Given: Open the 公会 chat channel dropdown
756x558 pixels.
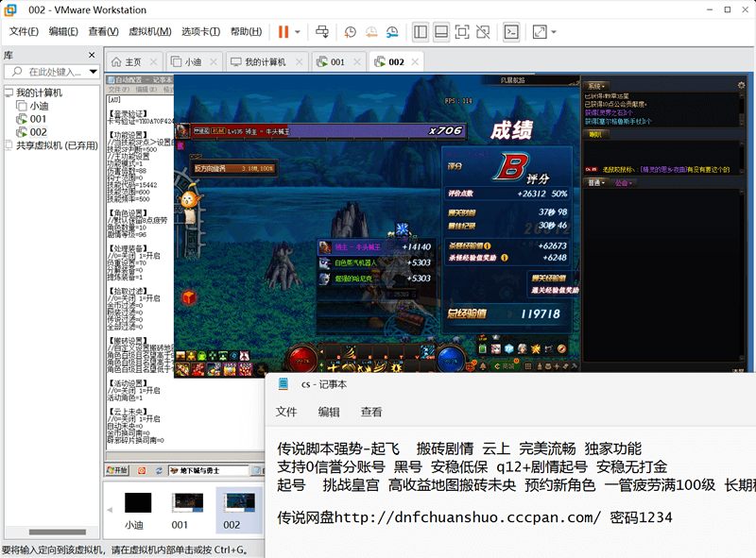Looking at the screenshot, I should pyautogui.click(x=624, y=183).
